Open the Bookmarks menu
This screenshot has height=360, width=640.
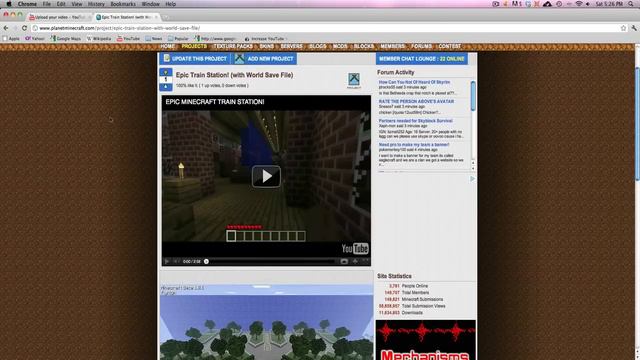pyautogui.click(x=123, y=4)
